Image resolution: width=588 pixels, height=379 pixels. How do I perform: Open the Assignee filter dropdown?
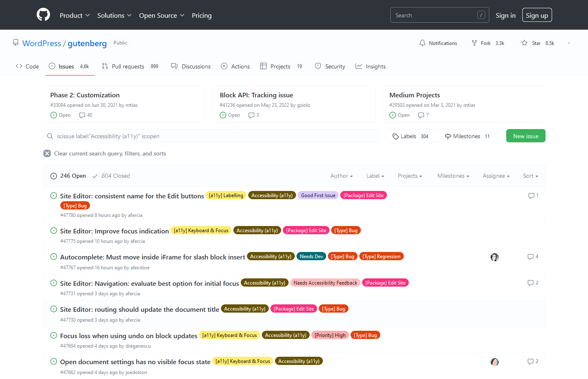click(x=496, y=176)
